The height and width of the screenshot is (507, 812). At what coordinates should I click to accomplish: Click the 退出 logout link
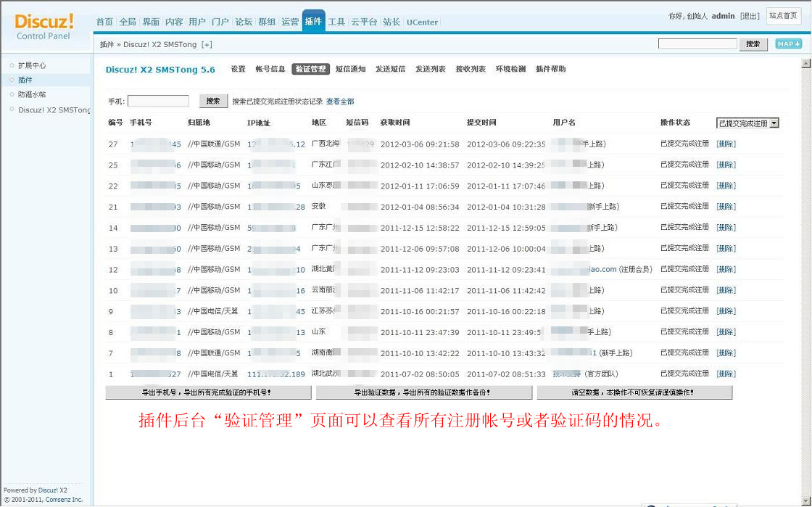pyautogui.click(x=750, y=16)
